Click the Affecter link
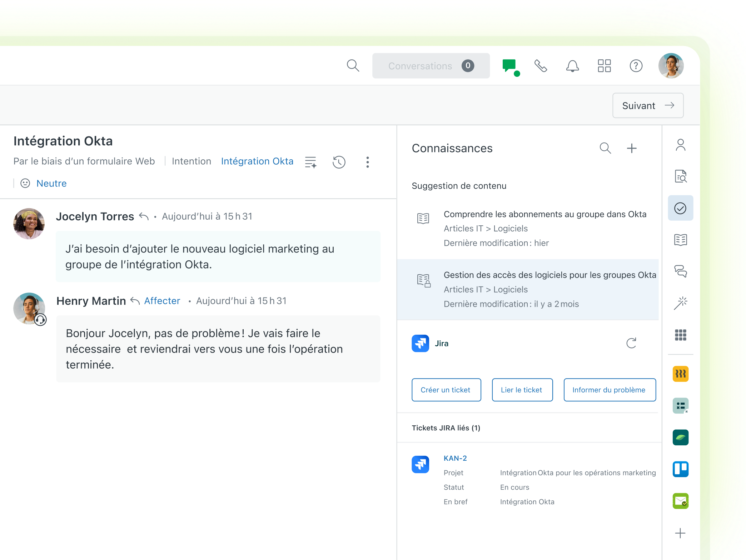Image resolution: width=746 pixels, height=560 pixels. (x=162, y=301)
